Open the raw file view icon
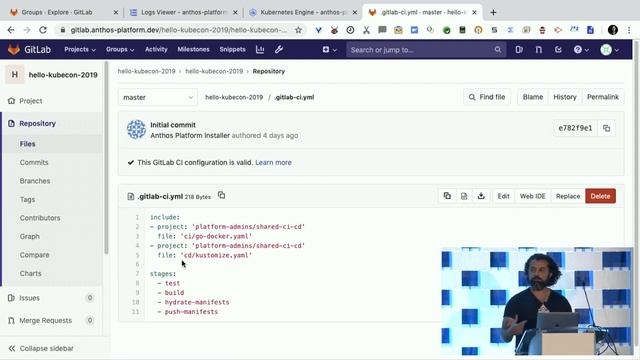This screenshot has width=640, height=360. pyautogui.click(x=464, y=196)
